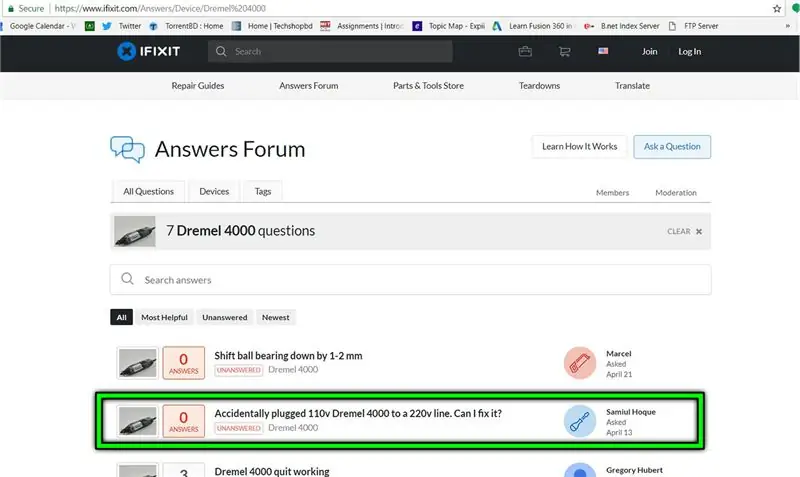Open the shopping cart icon
Viewport: 800px width, 477px height.
[564, 52]
